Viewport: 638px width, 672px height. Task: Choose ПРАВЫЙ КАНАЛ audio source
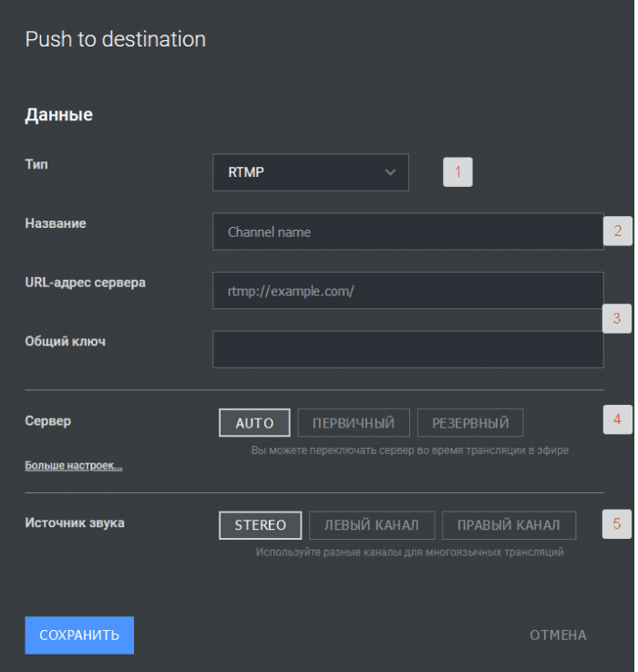509,525
